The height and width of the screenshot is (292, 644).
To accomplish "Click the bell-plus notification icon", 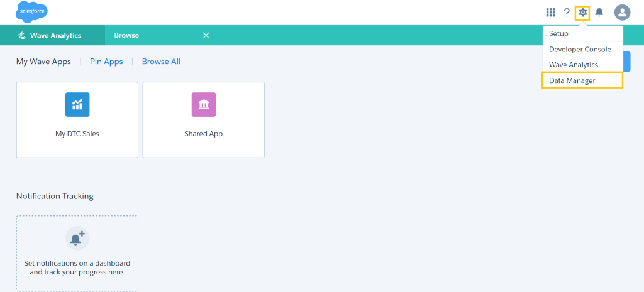I will (x=77, y=238).
